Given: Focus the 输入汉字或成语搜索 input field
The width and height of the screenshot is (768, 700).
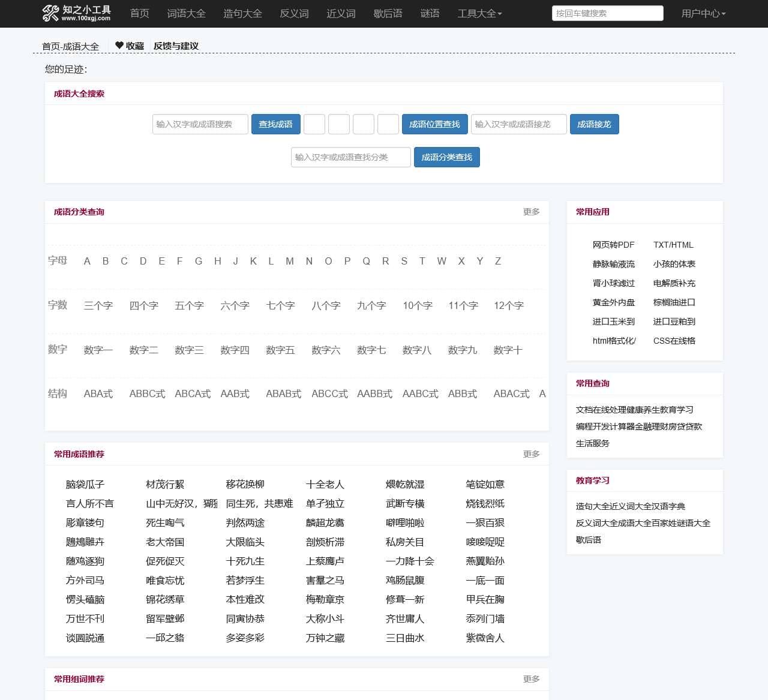Looking at the screenshot, I should tap(200, 124).
